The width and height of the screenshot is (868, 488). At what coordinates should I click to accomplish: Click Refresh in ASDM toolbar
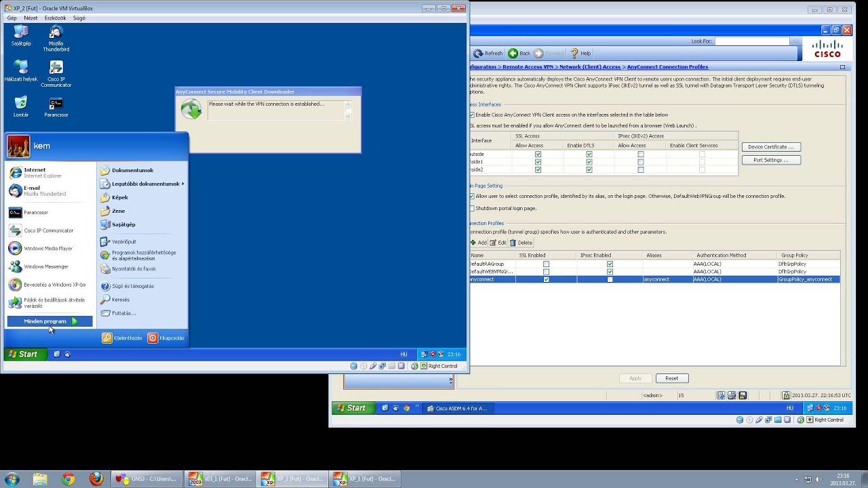tap(488, 54)
